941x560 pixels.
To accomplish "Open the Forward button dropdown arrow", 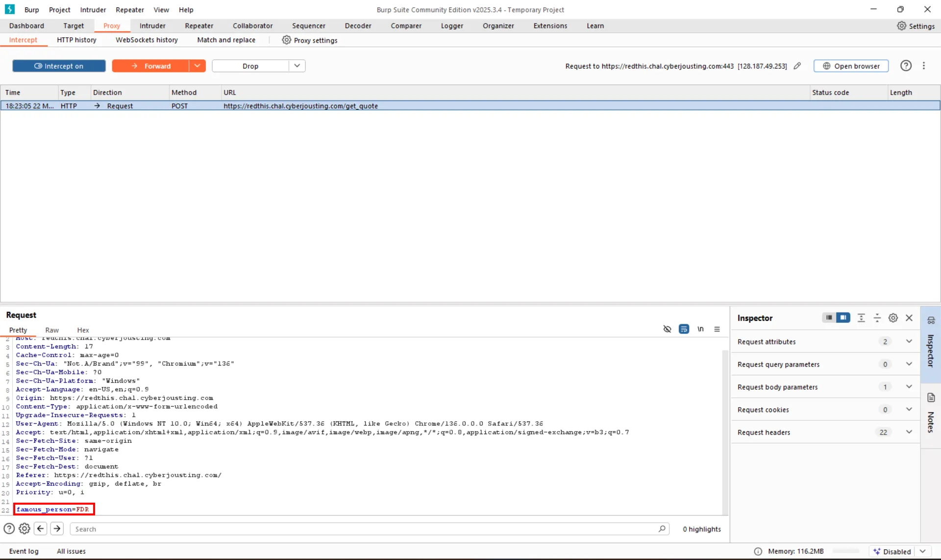I will (x=197, y=66).
